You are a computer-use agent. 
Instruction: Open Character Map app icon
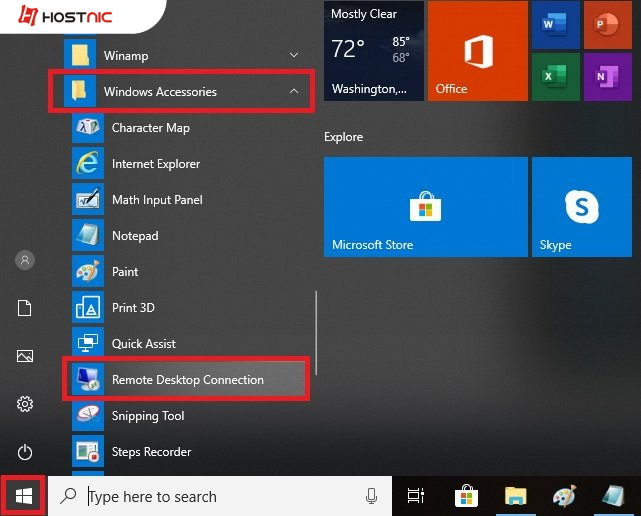[x=88, y=128]
